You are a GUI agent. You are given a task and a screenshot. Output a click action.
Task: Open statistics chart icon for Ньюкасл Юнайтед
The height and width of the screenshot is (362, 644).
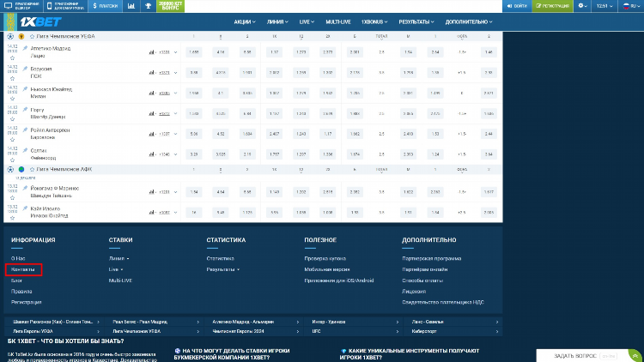(152, 94)
